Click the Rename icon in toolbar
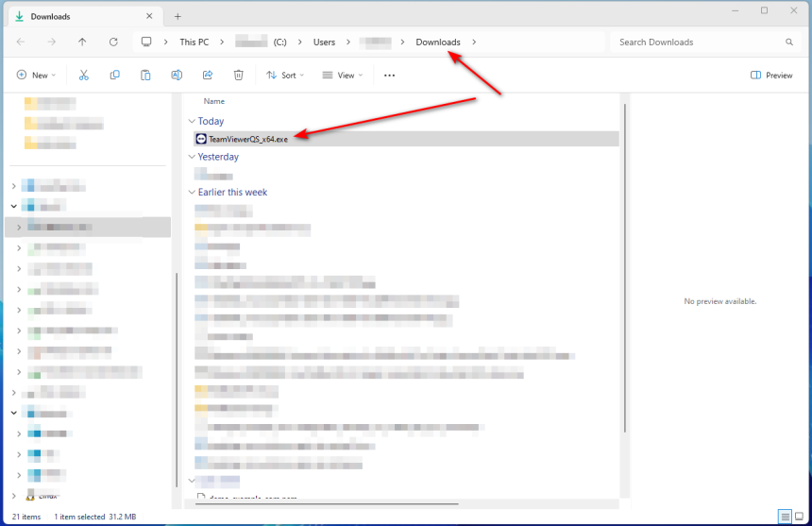 click(177, 76)
